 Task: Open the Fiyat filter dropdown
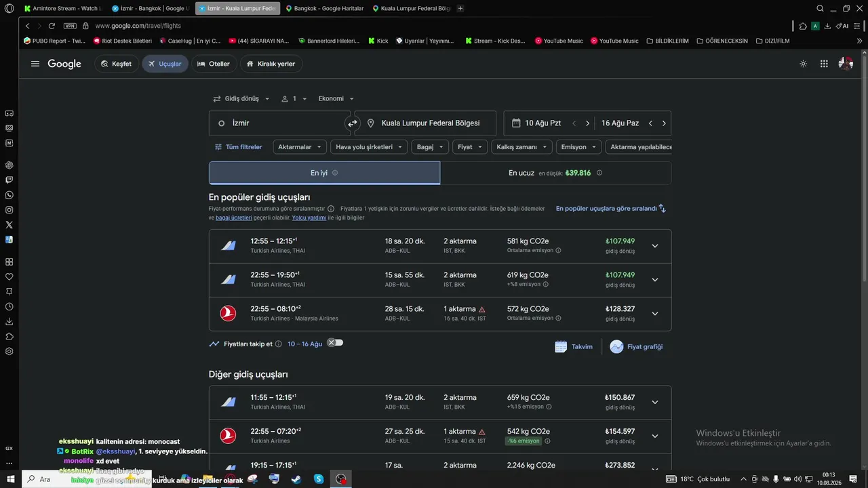(470, 147)
